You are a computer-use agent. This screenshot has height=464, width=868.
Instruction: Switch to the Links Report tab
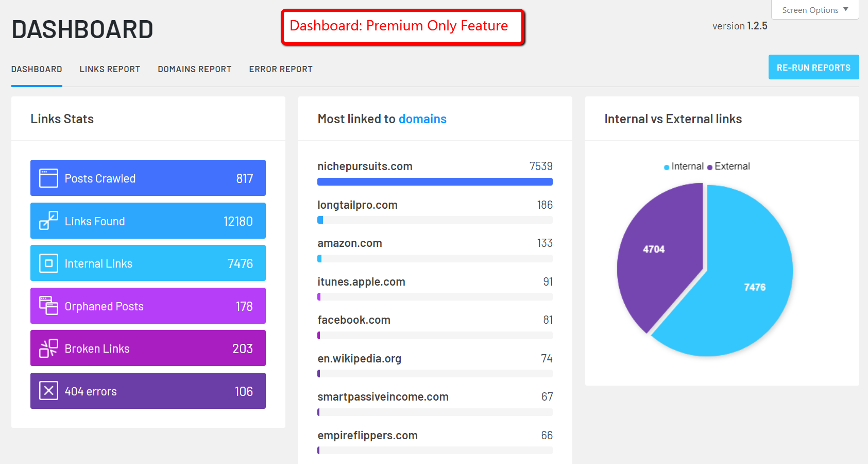click(x=110, y=69)
